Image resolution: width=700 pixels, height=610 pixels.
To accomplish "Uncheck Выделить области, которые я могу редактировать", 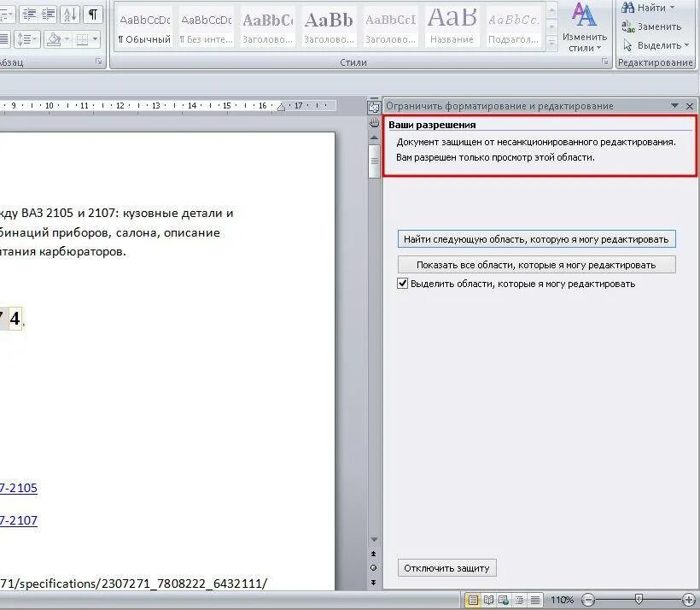I will pyautogui.click(x=402, y=284).
